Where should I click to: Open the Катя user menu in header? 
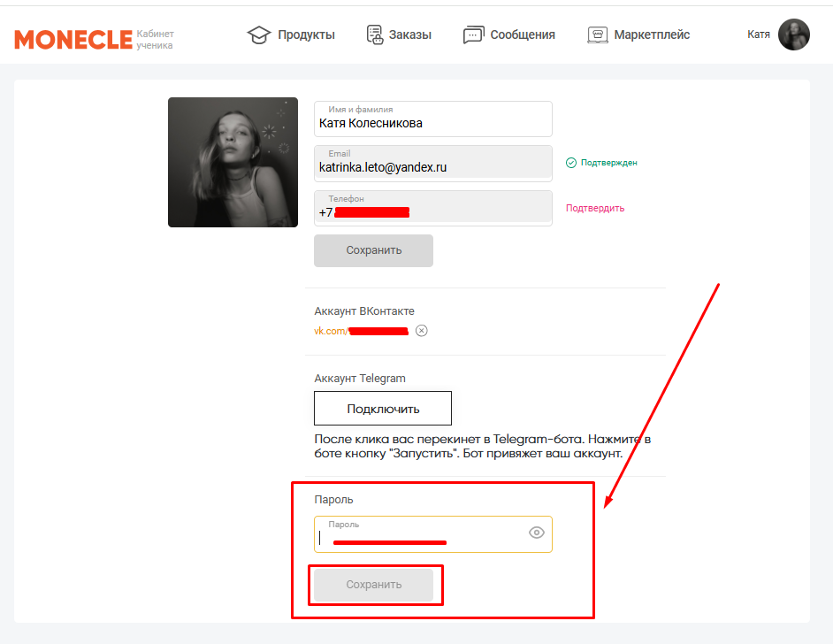759,34
